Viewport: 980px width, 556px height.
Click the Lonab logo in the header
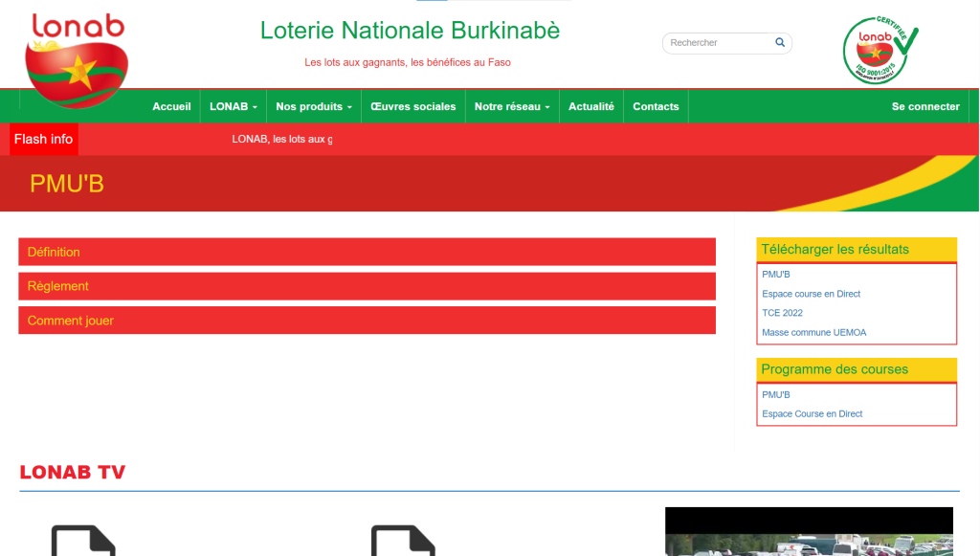[x=77, y=60]
